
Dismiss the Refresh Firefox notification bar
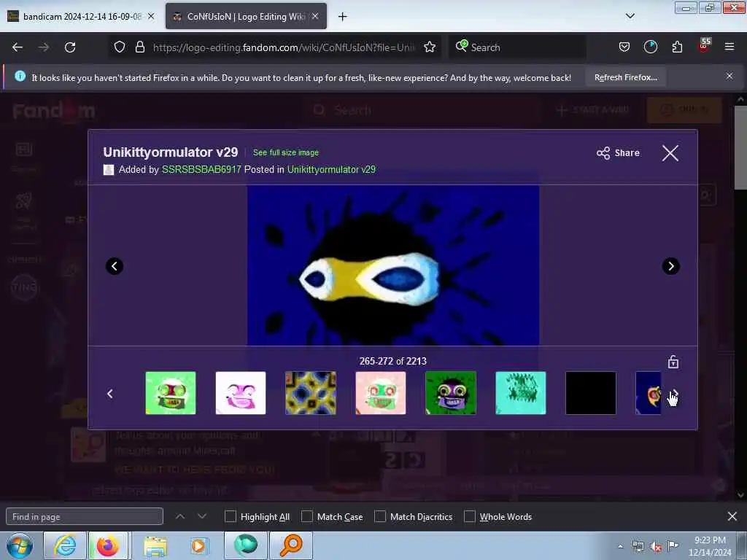[729, 76]
